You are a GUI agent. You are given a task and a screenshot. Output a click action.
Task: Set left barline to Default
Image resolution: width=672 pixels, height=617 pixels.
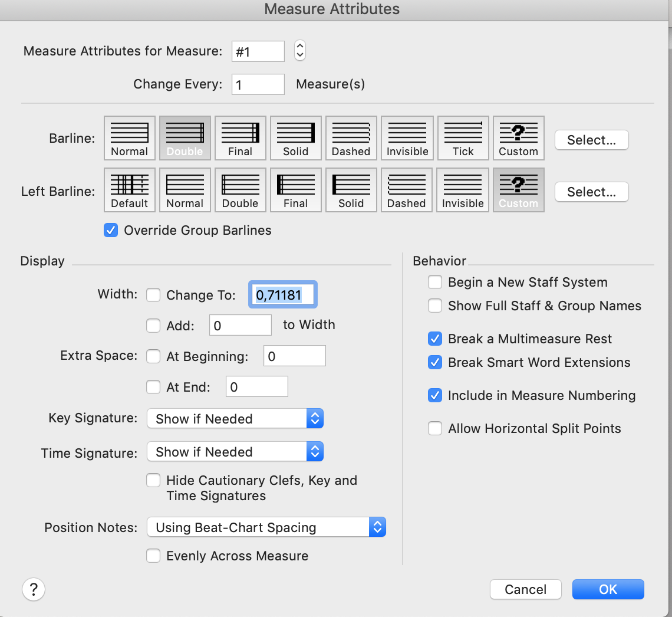[129, 190]
